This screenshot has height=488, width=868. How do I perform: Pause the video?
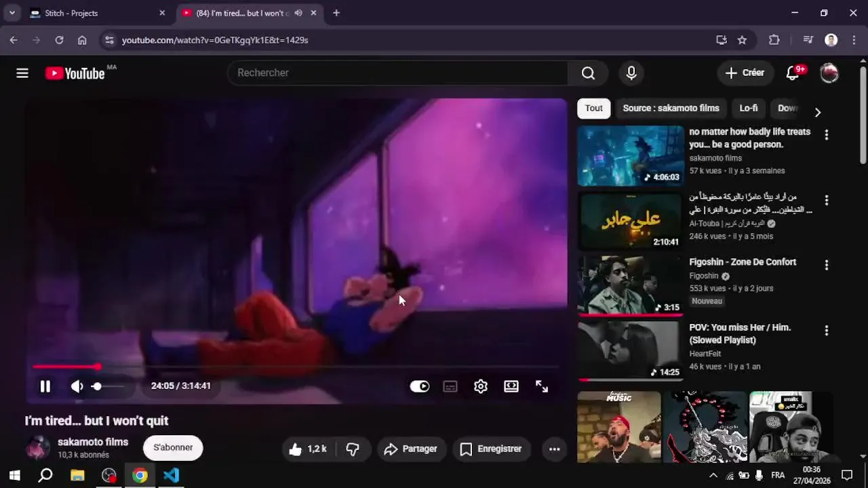[x=45, y=386]
